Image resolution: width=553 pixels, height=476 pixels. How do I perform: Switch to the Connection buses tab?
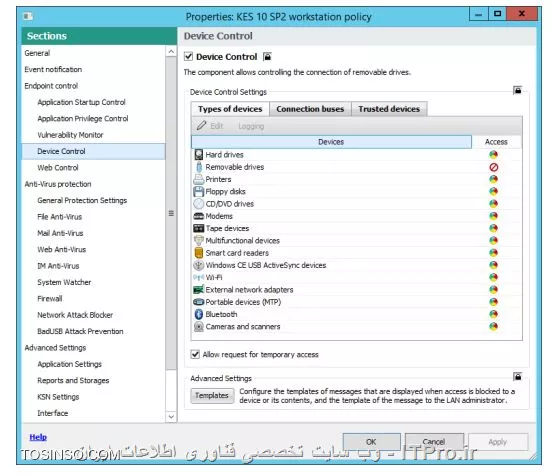coord(310,109)
